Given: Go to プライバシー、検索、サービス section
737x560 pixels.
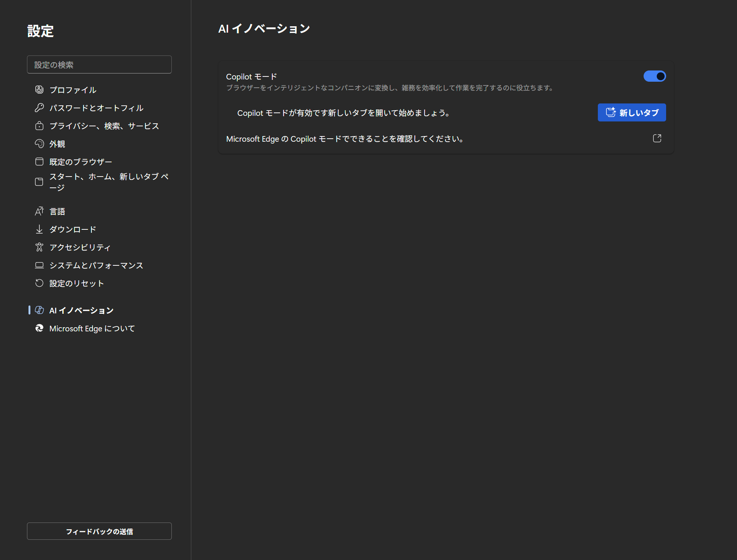Looking at the screenshot, I should tap(99, 126).
